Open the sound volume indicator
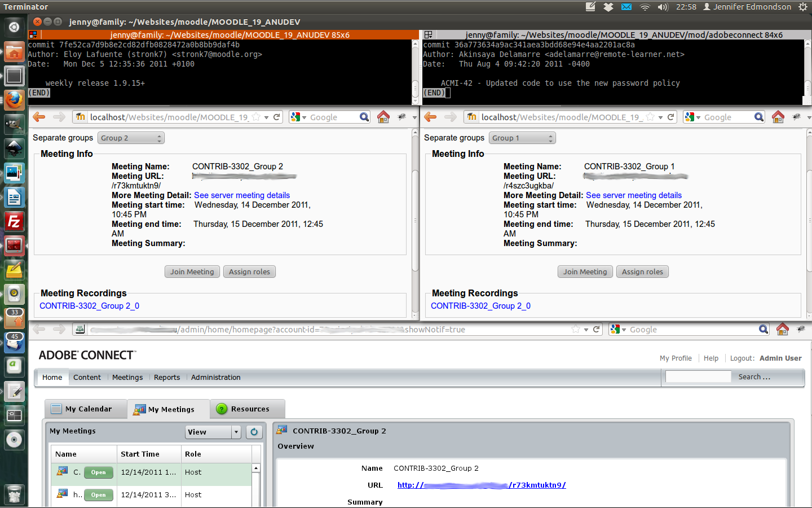The height and width of the screenshot is (508, 812). coord(663,7)
